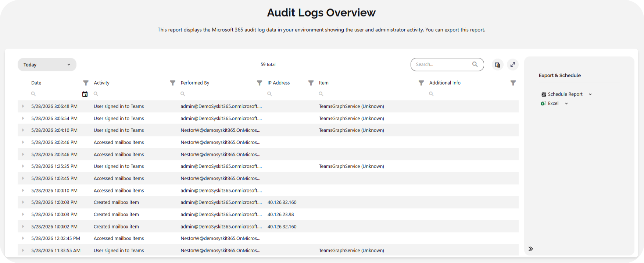Viewport: 644px width, 263px height.
Task: Click the Date column search magnifier
Action: [33, 94]
